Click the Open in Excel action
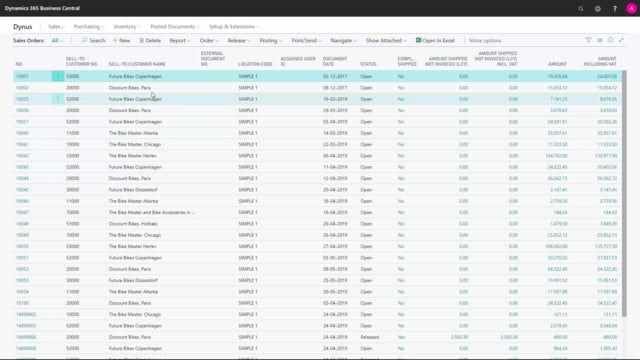640x360 pixels. click(435, 40)
